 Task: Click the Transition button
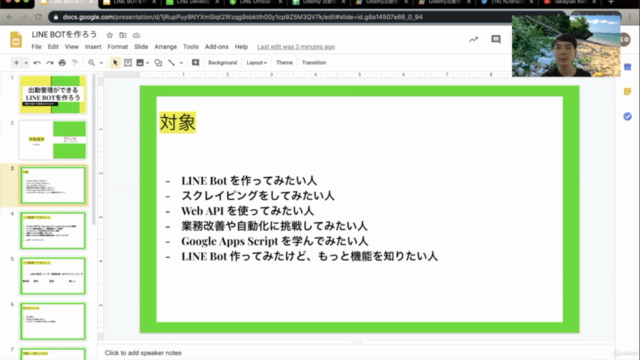[x=314, y=62]
